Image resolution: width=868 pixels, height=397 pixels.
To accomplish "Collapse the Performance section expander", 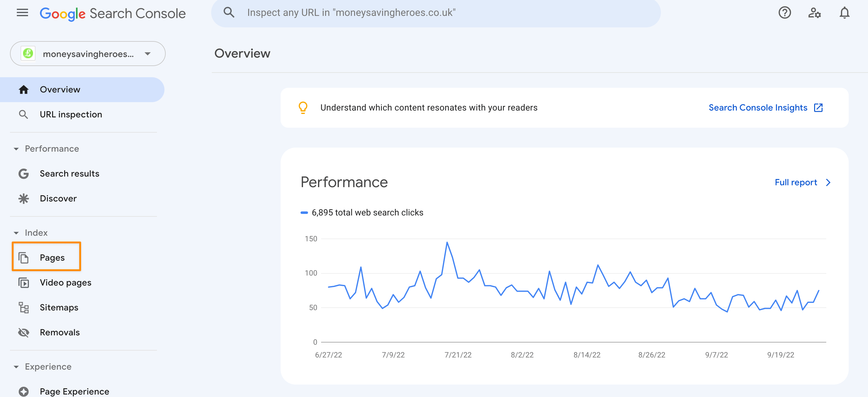I will point(16,149).
